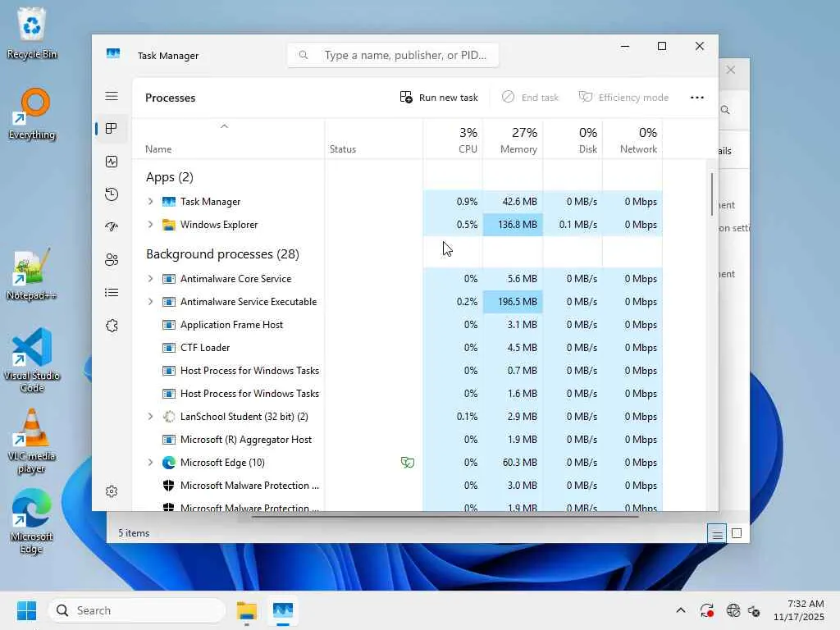This screenshot has width=840, height=630.
Task: Open the Performance page icon in sidebar
Action: [x=112, y=162]
